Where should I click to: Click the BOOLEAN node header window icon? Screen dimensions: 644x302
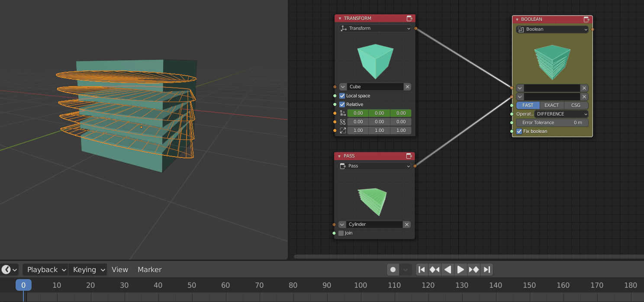pos(586,19)
